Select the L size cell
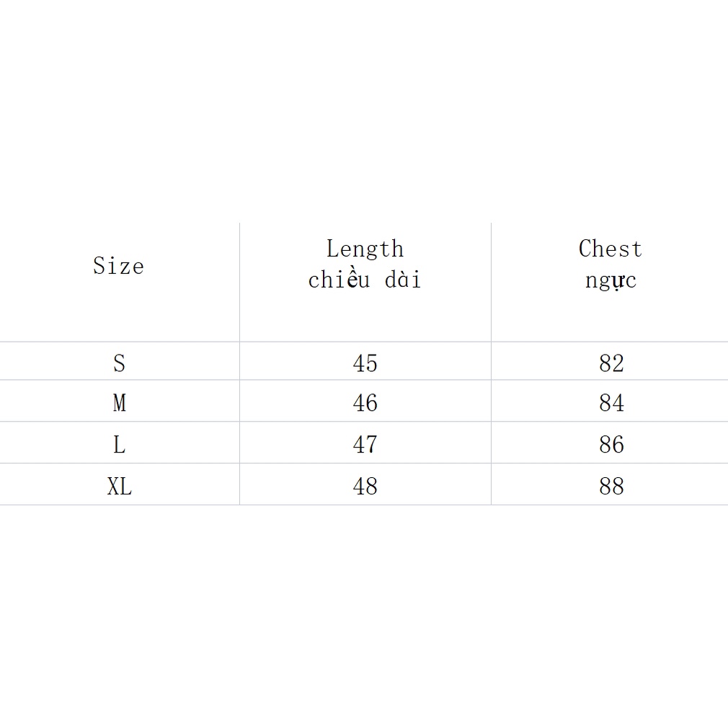Image resolution: width=728 pixels, height=728 pixels. pyautogui.click(x=119, y=445)
